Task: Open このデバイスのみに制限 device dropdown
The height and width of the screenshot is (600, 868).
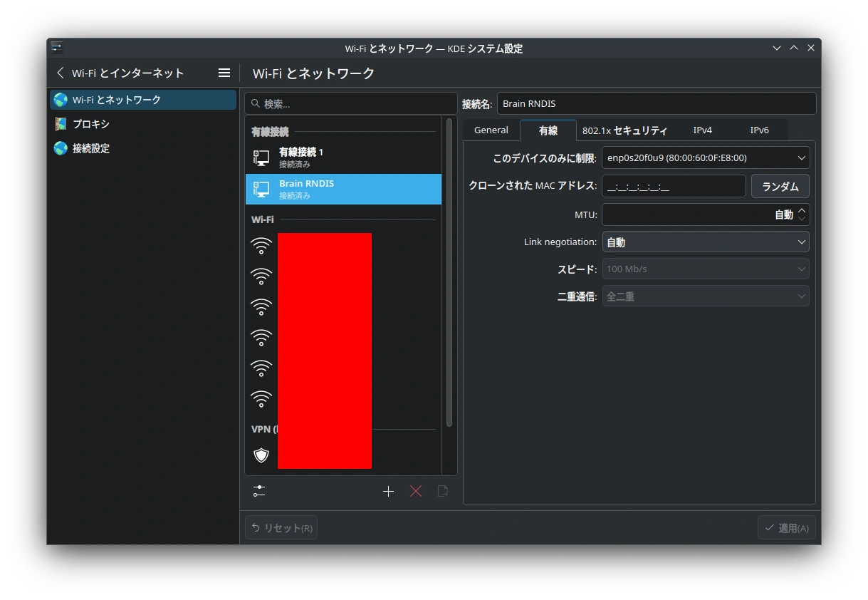Action: [x=706, y=157]
